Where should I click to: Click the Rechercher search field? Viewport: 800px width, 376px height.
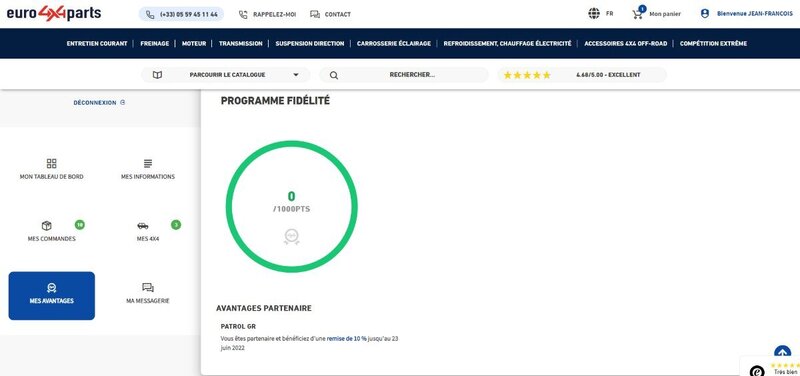404,75
